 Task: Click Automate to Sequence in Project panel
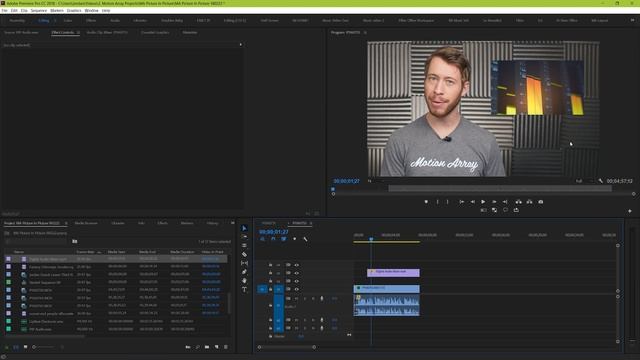pos(188,347)
